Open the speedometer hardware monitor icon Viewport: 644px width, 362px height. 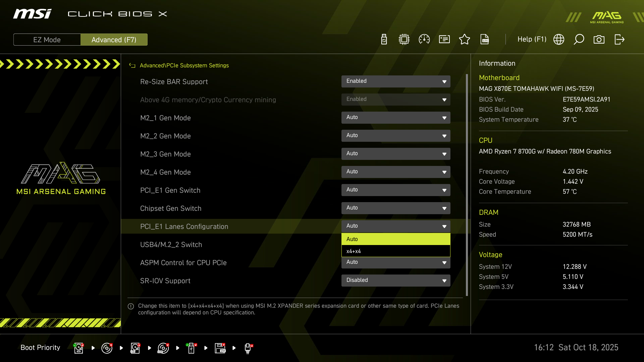pos(424,40)
